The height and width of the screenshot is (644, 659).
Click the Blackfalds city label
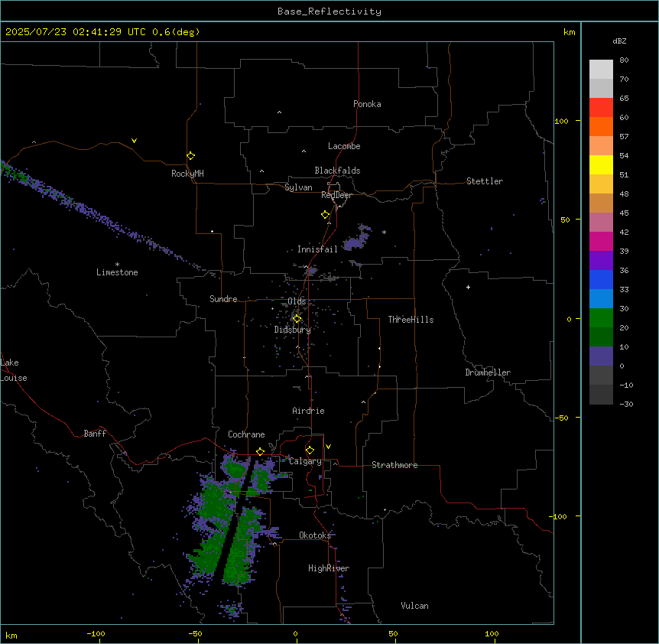337,171
